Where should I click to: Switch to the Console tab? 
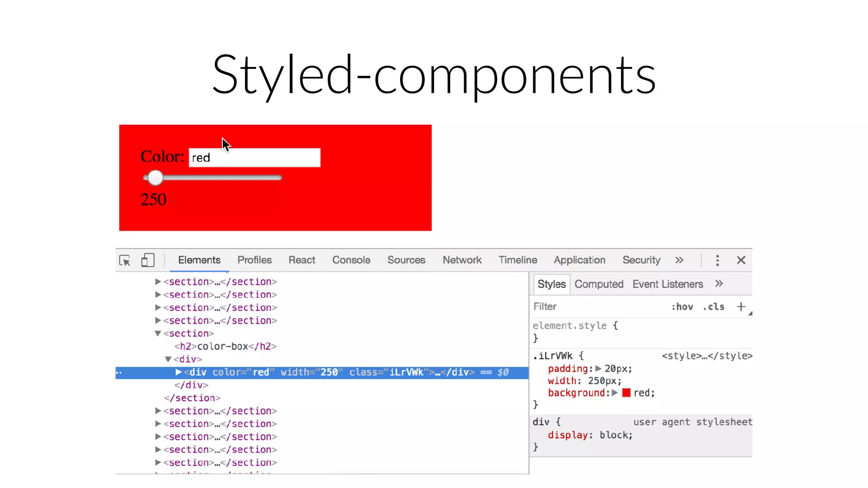coord(351,260)
